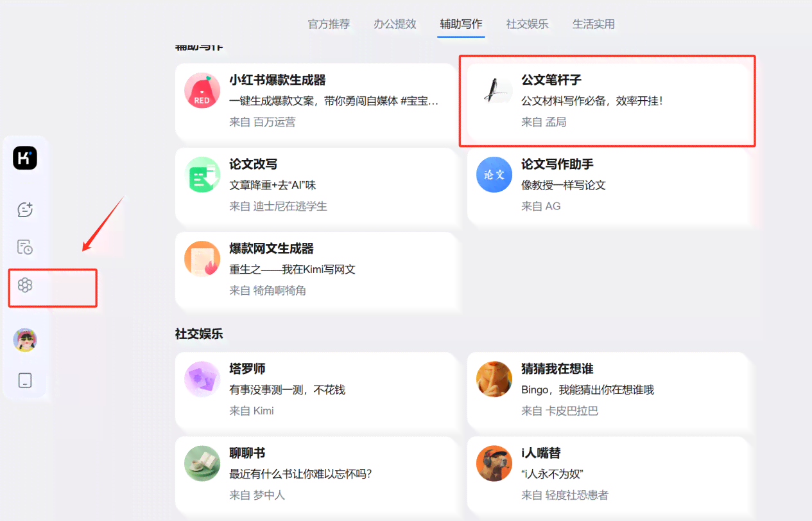
Task: Switch to the 办公提效 tab
Action: coord(395,24)
